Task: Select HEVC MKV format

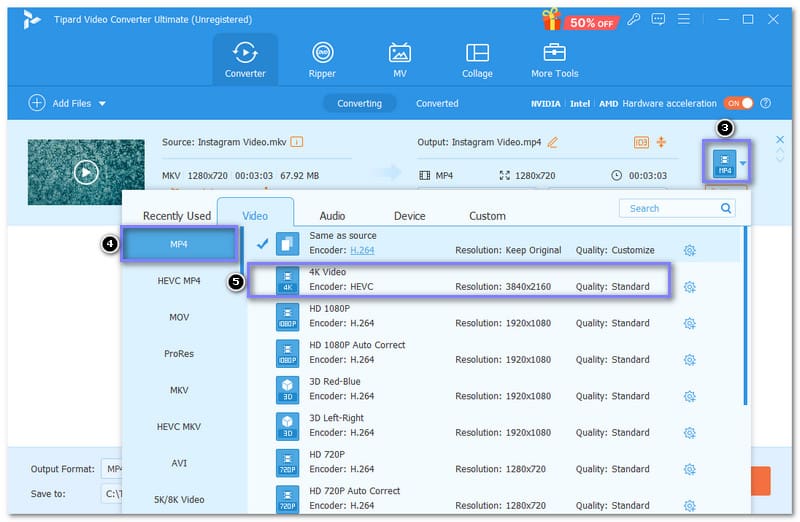Action: point(179,427)
